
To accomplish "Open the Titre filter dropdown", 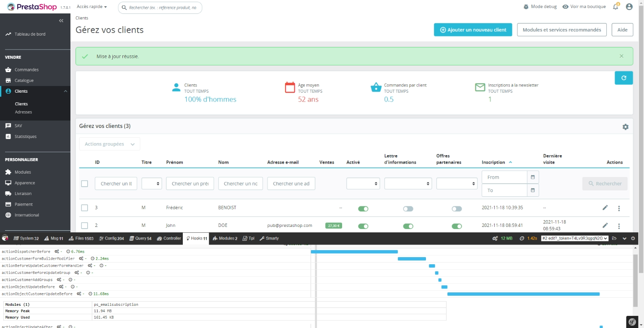I will coord(151,183).
